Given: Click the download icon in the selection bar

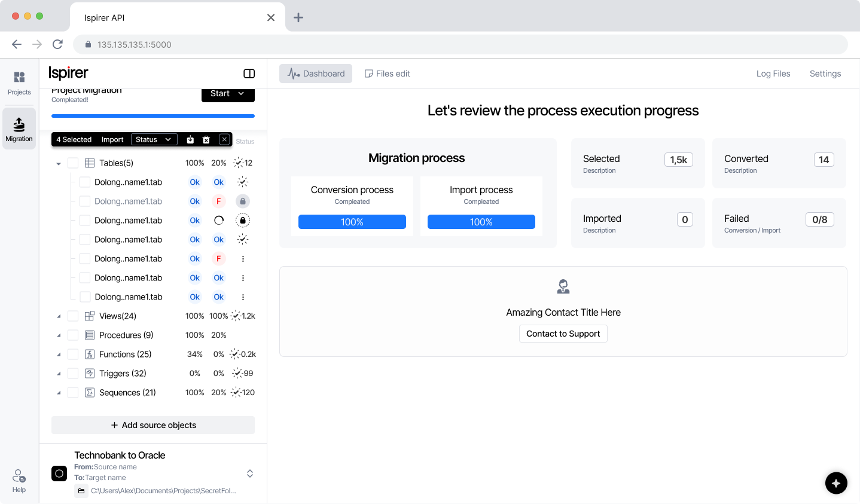Looking at the screenshot, I should 190,139.
